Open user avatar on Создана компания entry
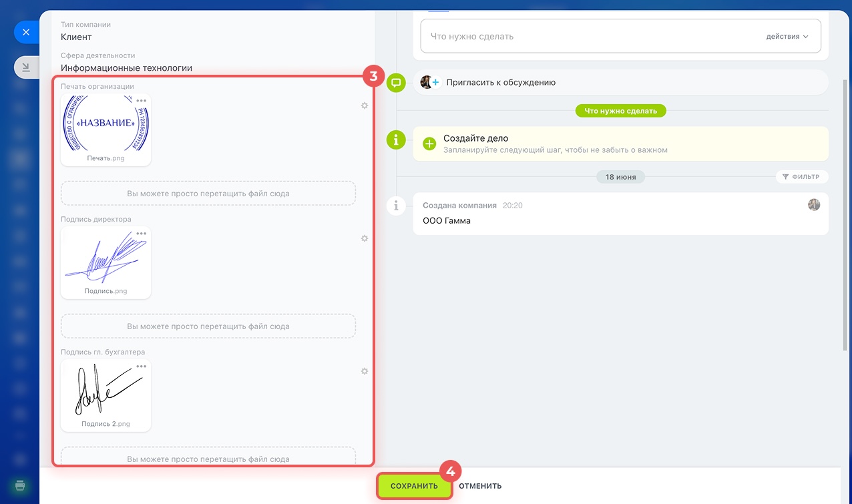 pyautogui.click(x=814, y=205)
